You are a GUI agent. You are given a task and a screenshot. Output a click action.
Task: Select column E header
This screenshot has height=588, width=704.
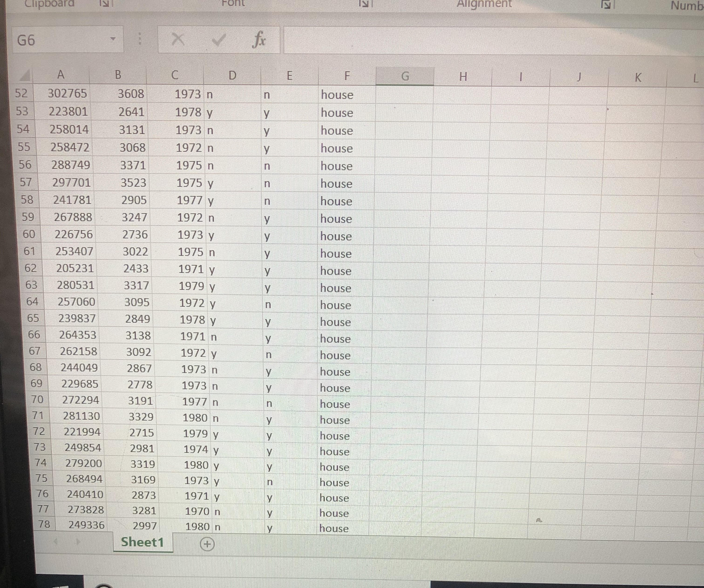point(290,76)
